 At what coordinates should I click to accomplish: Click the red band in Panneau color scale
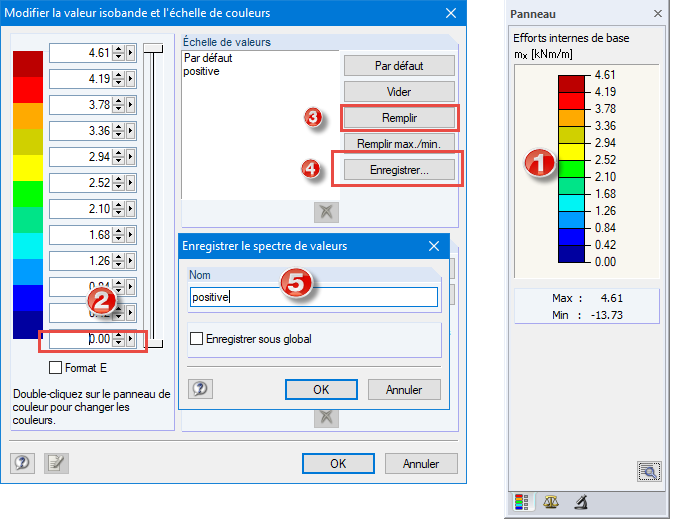(x=572, y=100)
